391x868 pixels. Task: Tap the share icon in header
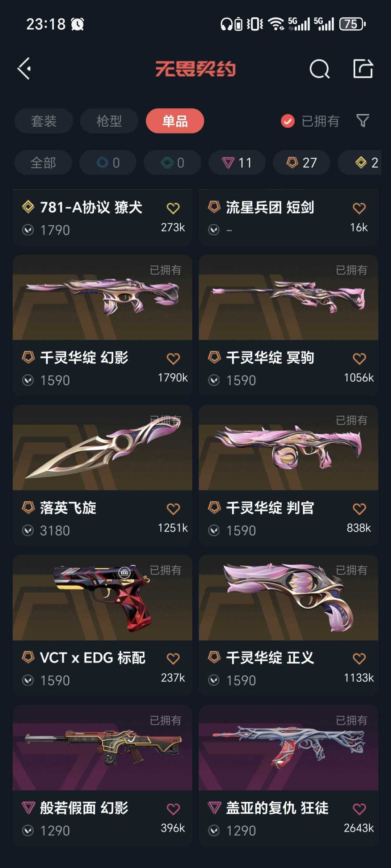coord(363,68)
